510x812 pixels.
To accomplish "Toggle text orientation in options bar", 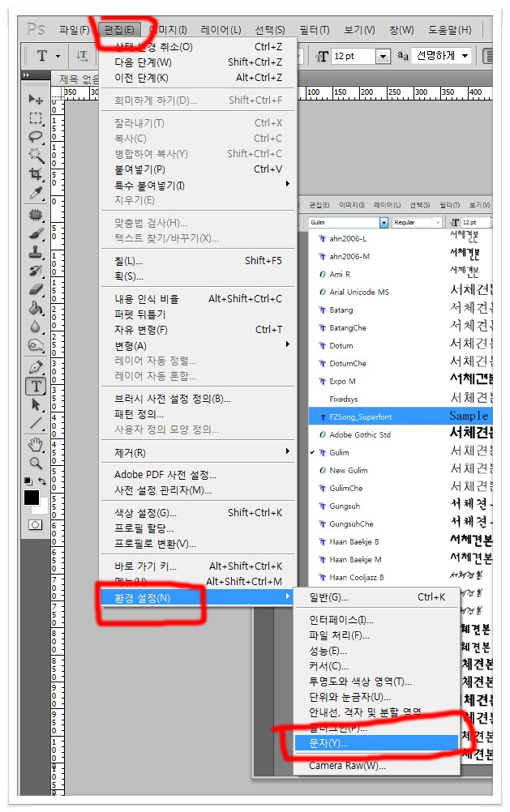I will point(82,56).
